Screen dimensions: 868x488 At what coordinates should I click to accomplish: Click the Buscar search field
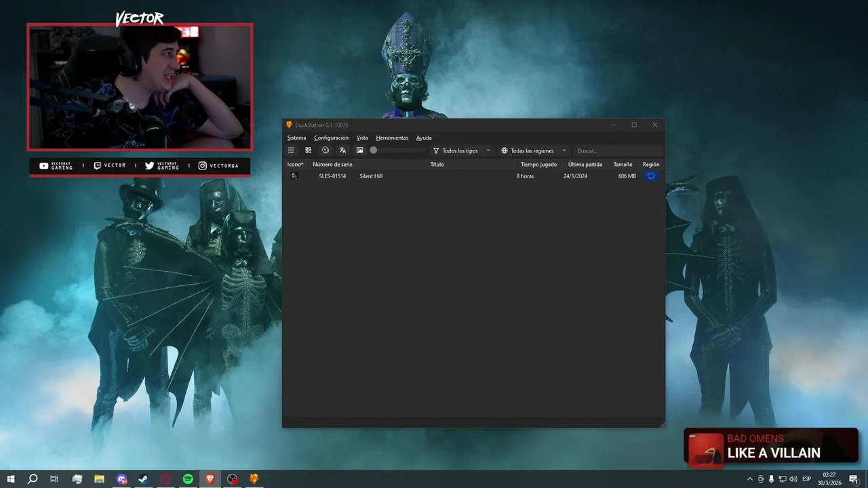(618, 150)
